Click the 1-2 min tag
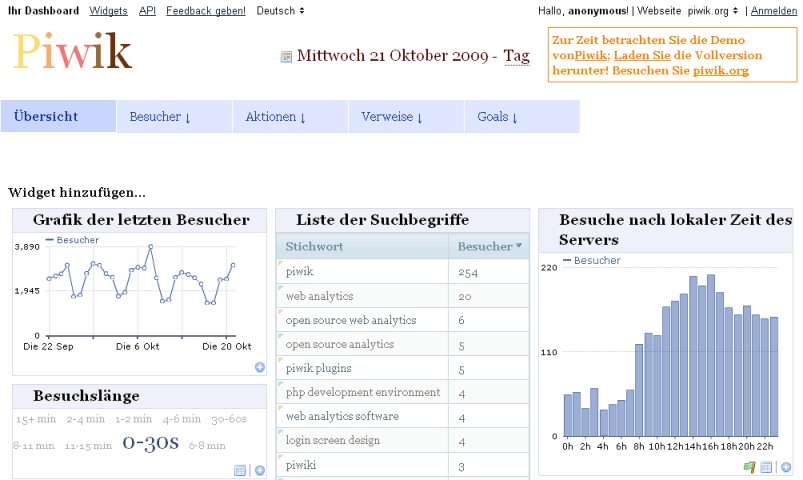803x480 pixels. click(134, 419)
